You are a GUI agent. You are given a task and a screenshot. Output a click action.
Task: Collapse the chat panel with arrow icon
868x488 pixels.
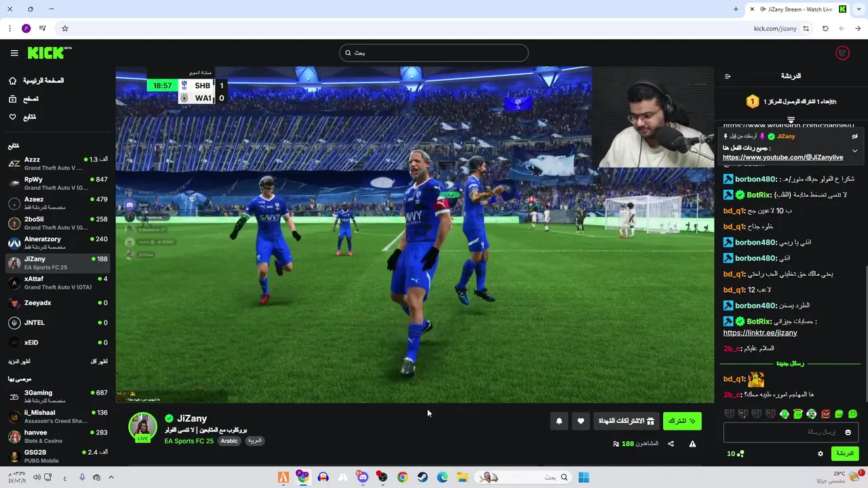click(x=728, y=77)
